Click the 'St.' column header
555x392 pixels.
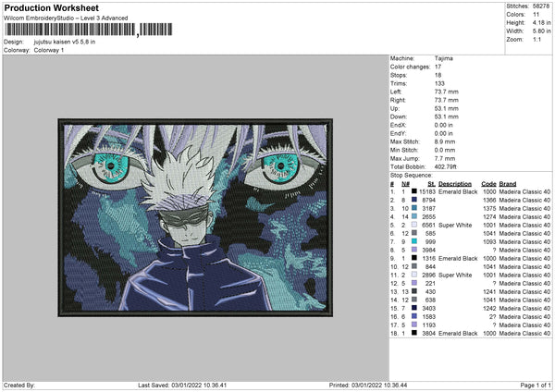click(431, 184)
